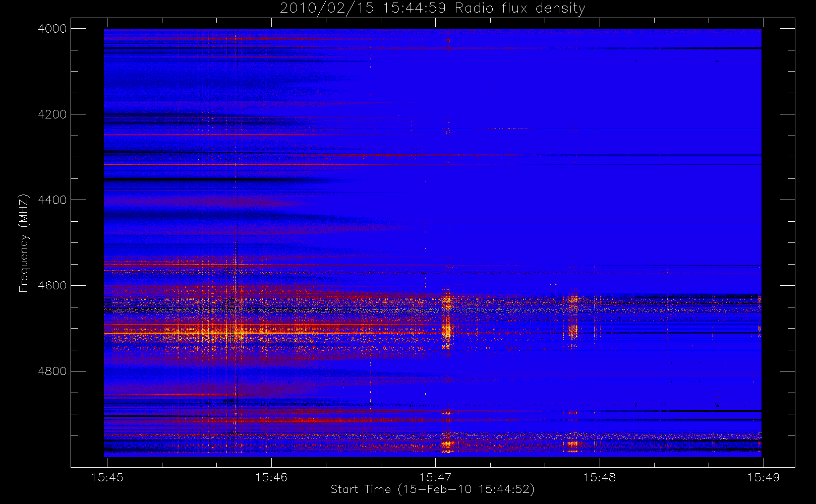Click the plot title "2010/02/15 15:44:59 Radio flux density"
Viewport: 816px width, 504px height.
[433, 9]
